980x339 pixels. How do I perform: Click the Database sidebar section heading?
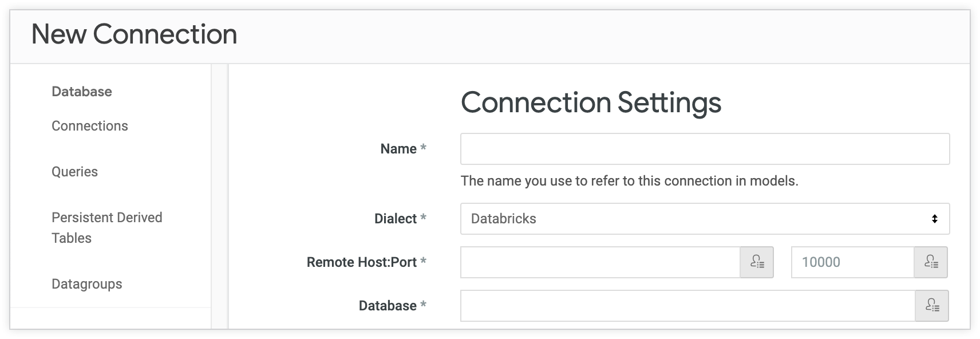(x=82, y=92)
